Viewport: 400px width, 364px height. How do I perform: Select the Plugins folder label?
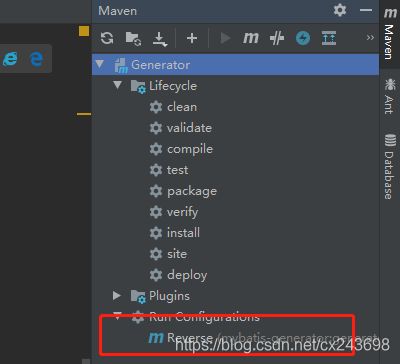pyautogui.click(x=169, y=296)
